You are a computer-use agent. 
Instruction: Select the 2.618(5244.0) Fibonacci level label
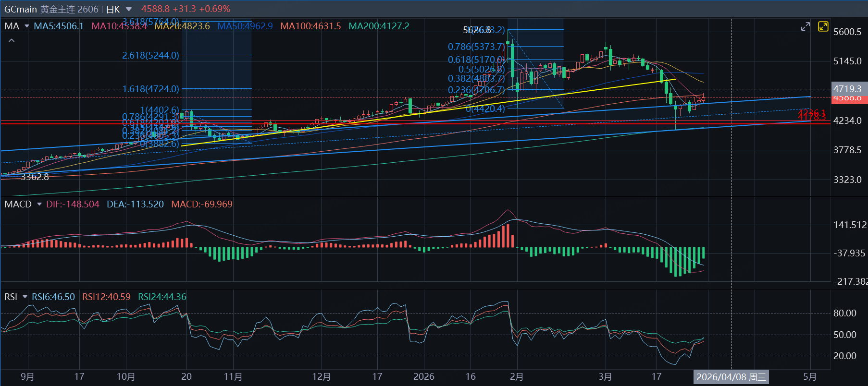pos(150,55)
